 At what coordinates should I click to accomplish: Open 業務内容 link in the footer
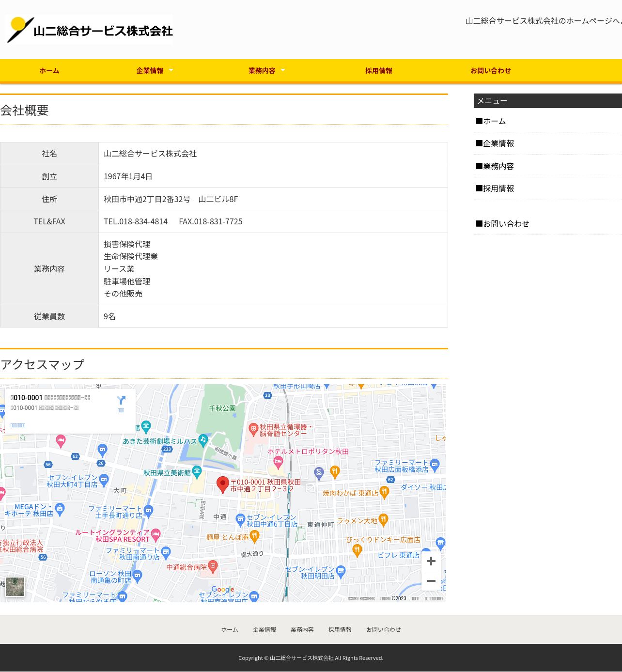(x=302, y=630)
